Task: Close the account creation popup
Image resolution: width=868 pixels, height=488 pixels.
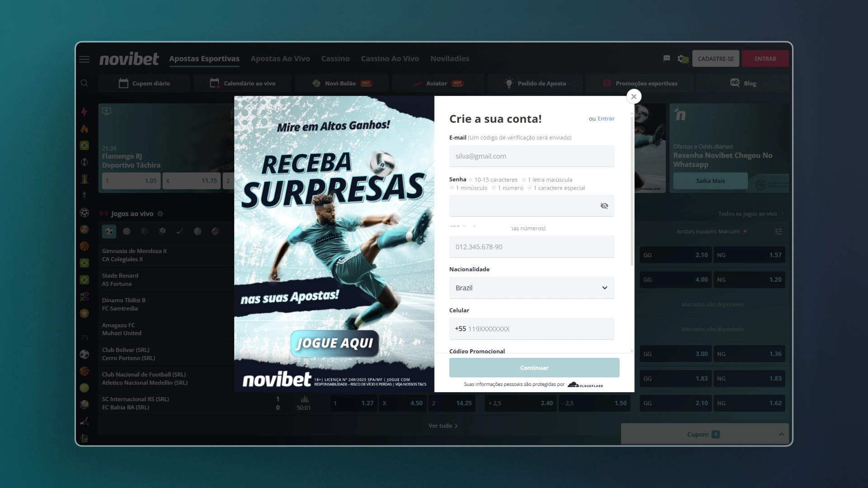Action: [x=633, y=97]
